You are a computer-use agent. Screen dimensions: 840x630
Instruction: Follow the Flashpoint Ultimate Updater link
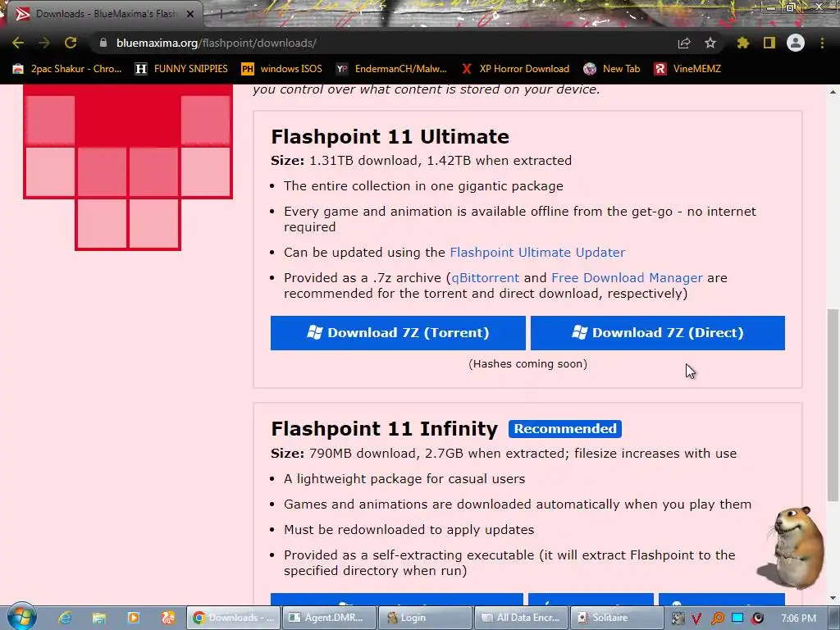[537, 253]
